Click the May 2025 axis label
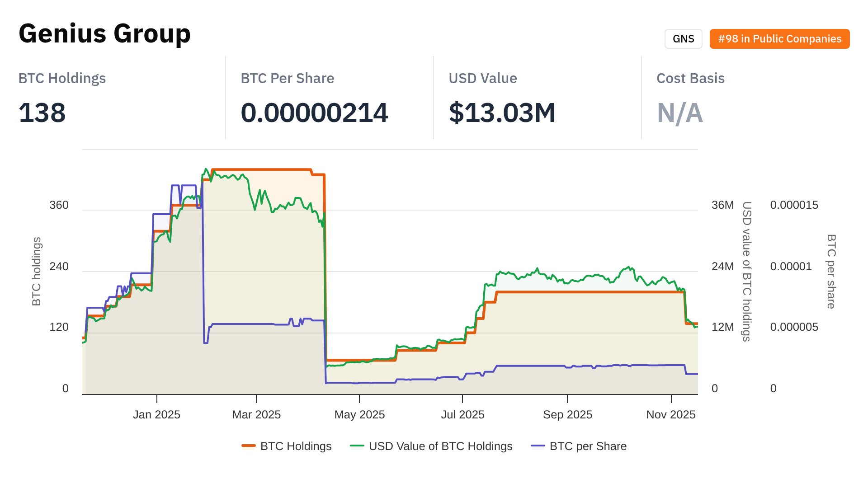The height and width of the screenshot is (488, 868). coord(359,414)
